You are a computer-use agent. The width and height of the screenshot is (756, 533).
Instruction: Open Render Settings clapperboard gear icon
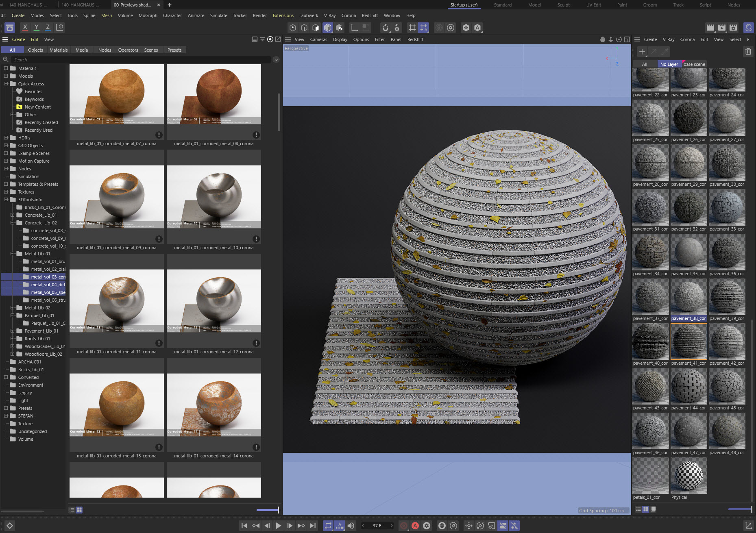tap(733, 28)
